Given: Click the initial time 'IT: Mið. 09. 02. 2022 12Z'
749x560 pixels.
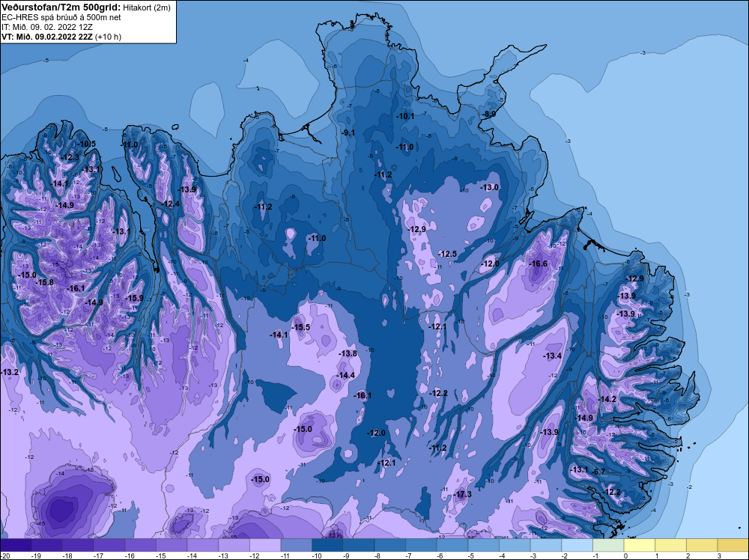Looking at the screenshot, I should tap(46, 27).
